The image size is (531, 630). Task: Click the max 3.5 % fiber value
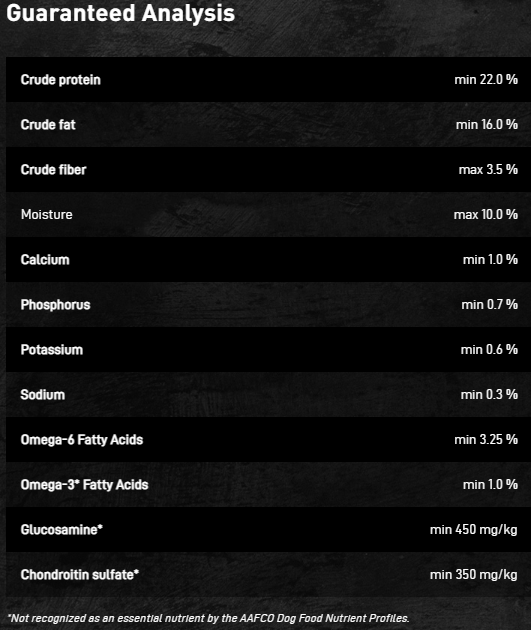488,170
